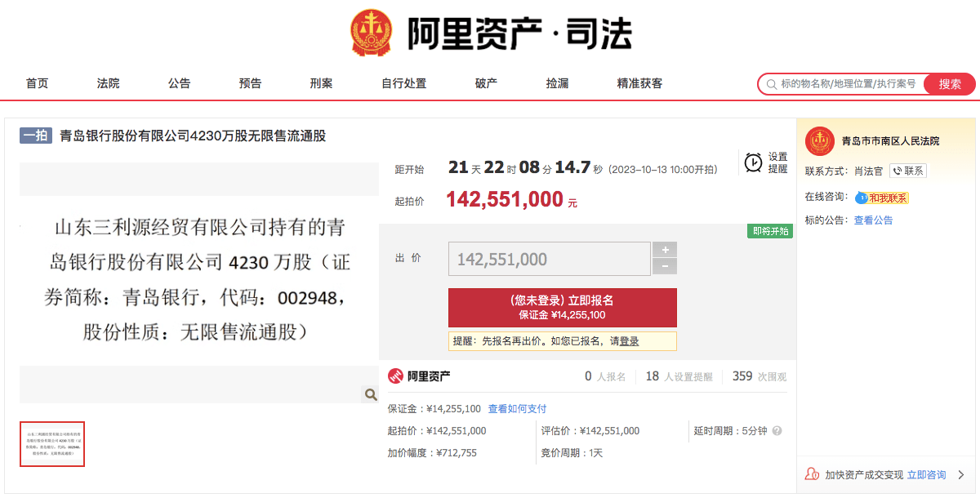Increase the bid with the plus stepper

click(x=665, y=249)
